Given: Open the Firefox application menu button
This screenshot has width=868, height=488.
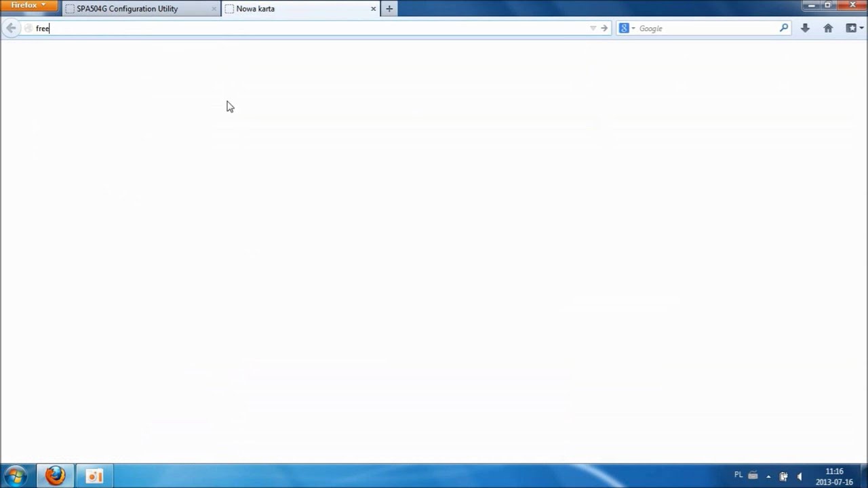Looking at the screenshot, I should tap(28, 5).
